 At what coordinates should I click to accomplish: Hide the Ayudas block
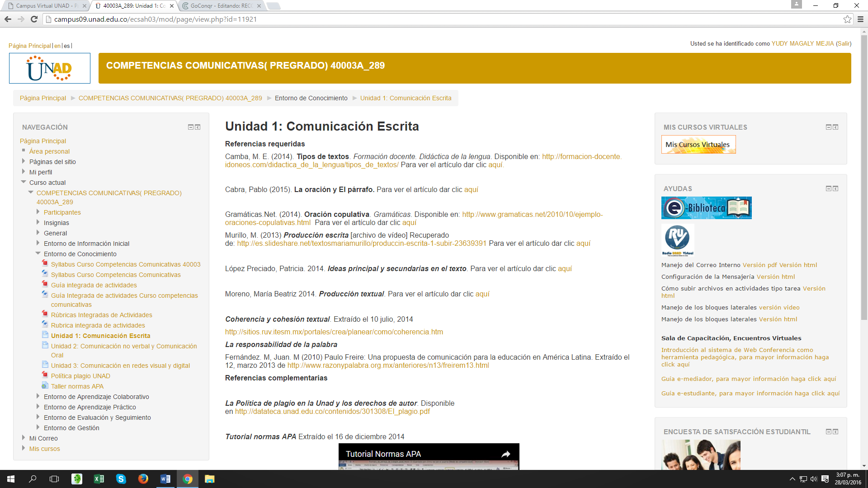click(828, 189)
